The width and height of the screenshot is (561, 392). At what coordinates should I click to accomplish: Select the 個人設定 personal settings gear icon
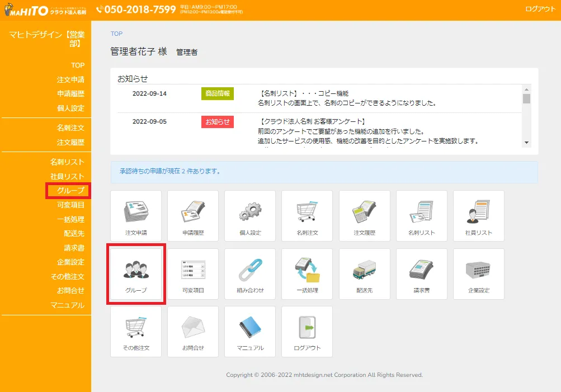point(249,216)
